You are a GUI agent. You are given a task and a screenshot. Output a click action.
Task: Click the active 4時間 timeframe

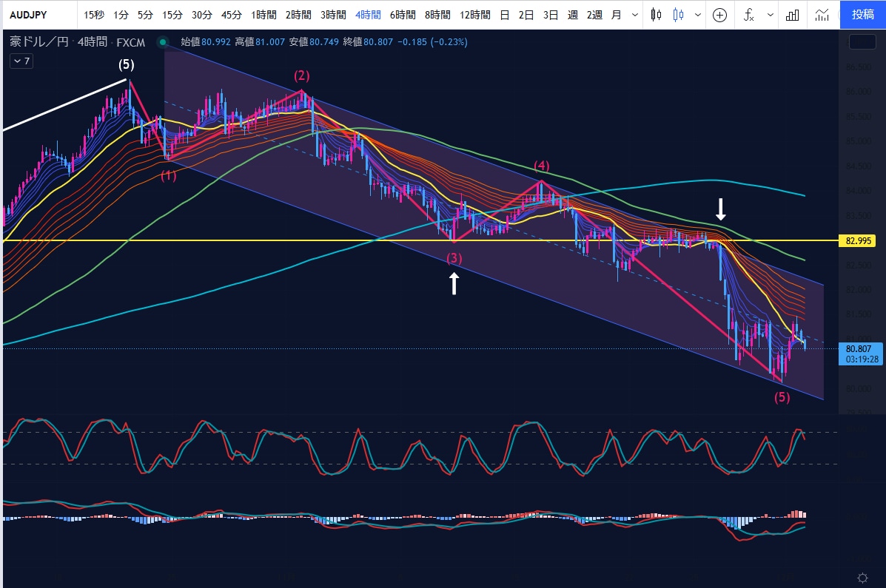coord(368,15)
